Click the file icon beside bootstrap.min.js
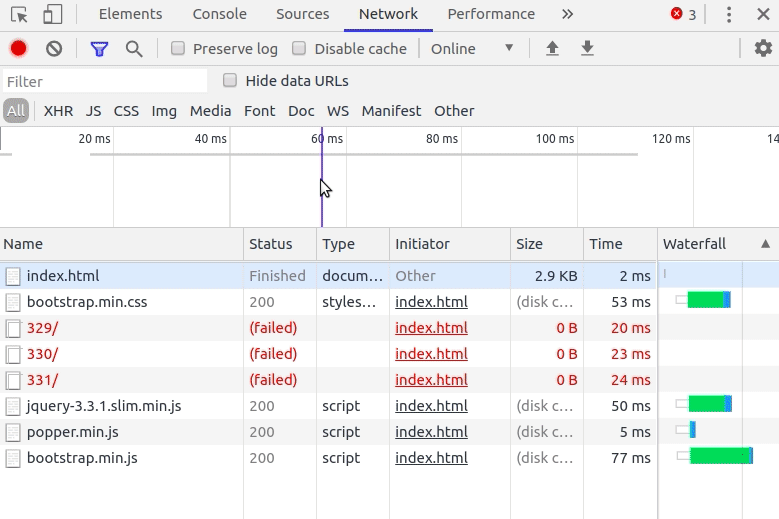The width and height of the screenshot is (779, 519). tap(13, 458)
